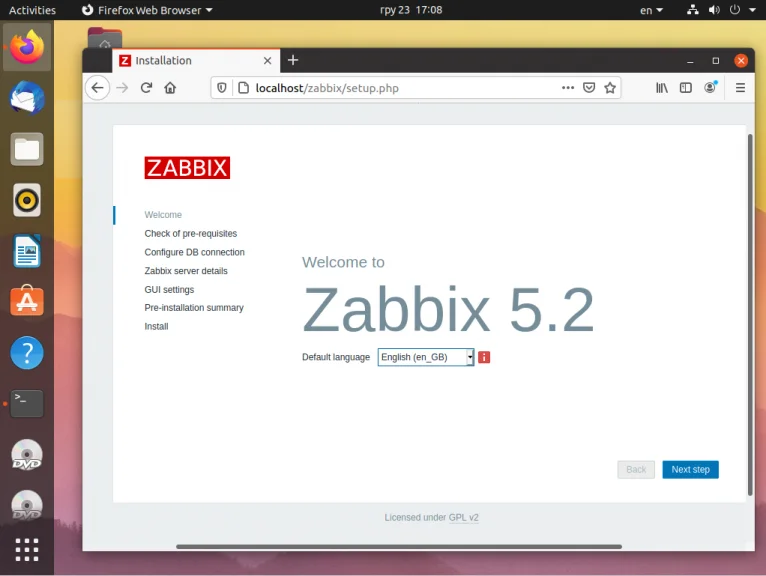The width and height of the screenshot is (766, 576).
Task: Expand the en keyboard layout menu
Action: pyautogui.click(x=651, y=10)
